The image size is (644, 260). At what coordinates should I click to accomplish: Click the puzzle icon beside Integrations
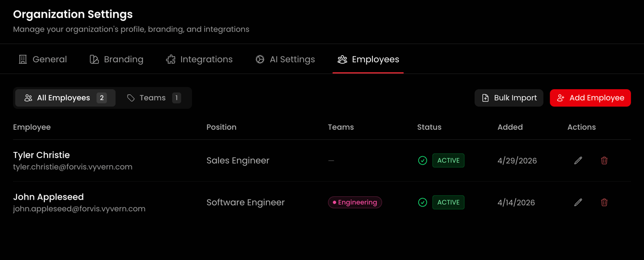tap(171, 59)
